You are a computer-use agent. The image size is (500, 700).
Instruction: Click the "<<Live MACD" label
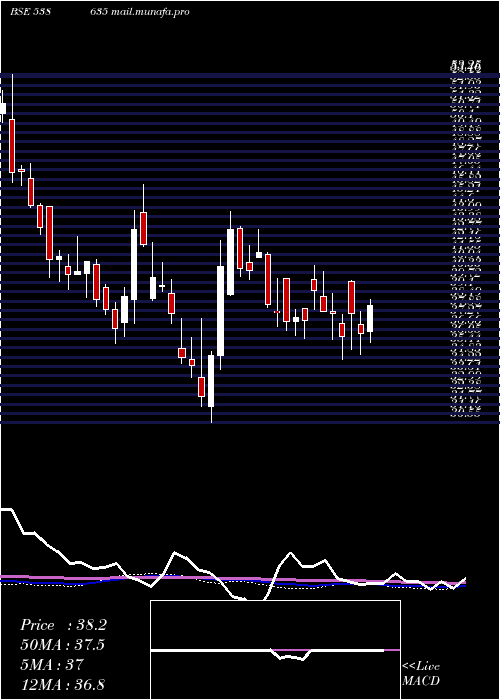(x=421, y=673)
